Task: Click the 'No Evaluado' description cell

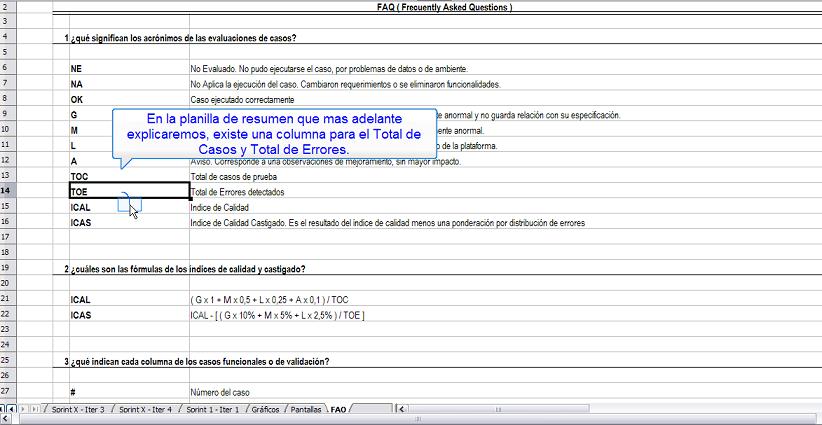Action: (329, 69)
